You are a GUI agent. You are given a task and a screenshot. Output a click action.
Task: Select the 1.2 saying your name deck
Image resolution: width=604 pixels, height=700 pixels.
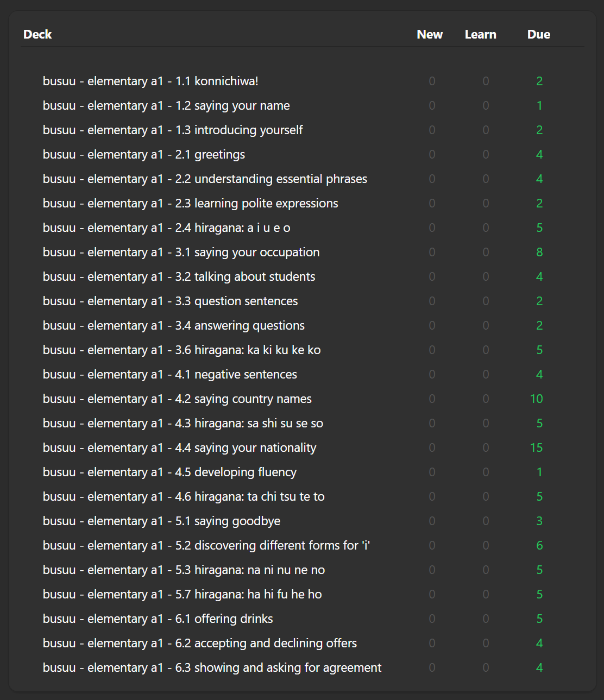166,106
